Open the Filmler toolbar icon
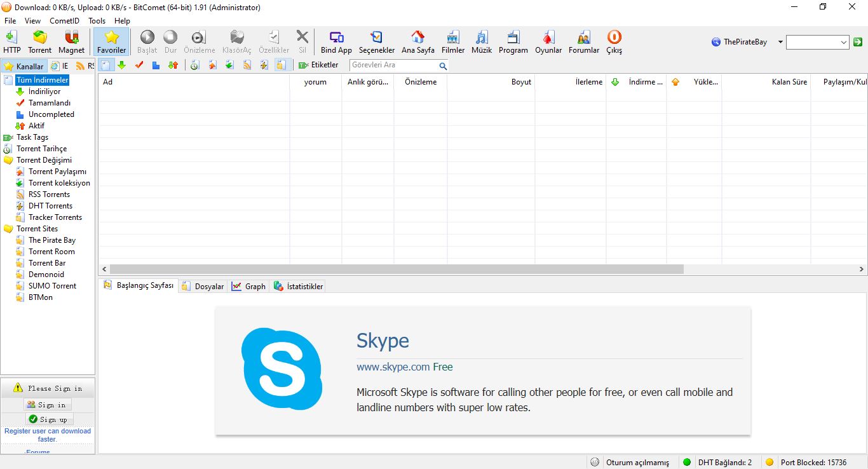The width and height of the screenshot is (868, 469). point(453,41)
